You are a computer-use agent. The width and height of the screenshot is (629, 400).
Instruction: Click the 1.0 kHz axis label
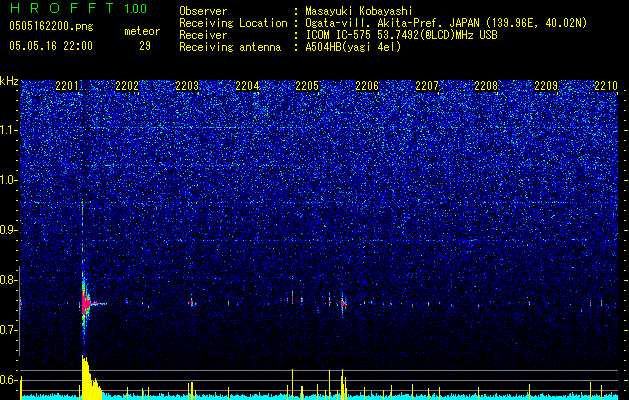tap(9, 180)
